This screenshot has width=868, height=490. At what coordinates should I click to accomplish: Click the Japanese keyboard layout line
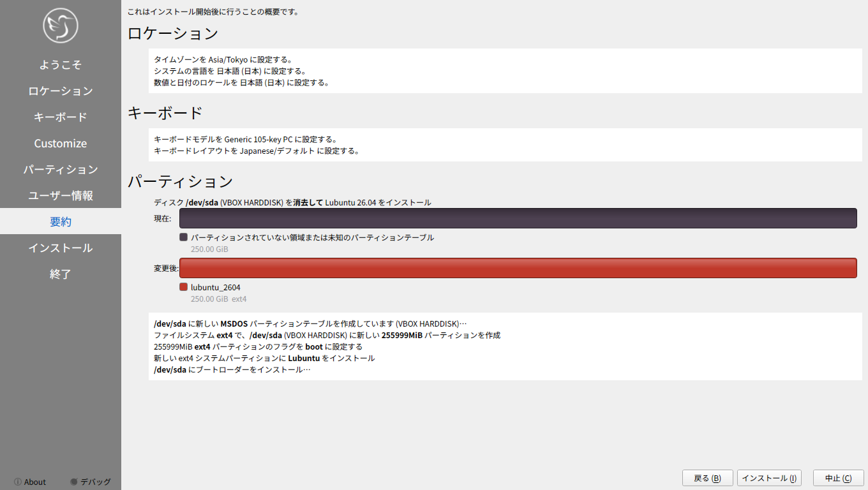pyautogui.click(x=257, y=151)
